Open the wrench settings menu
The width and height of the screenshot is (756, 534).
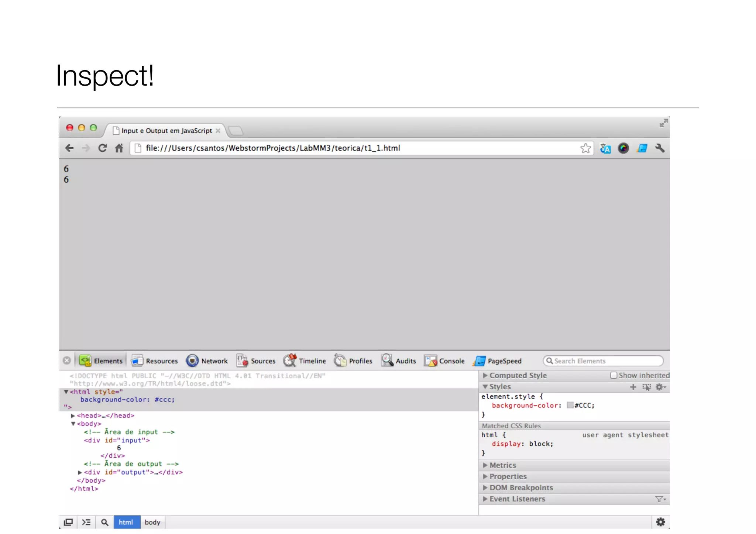(660, 148)
